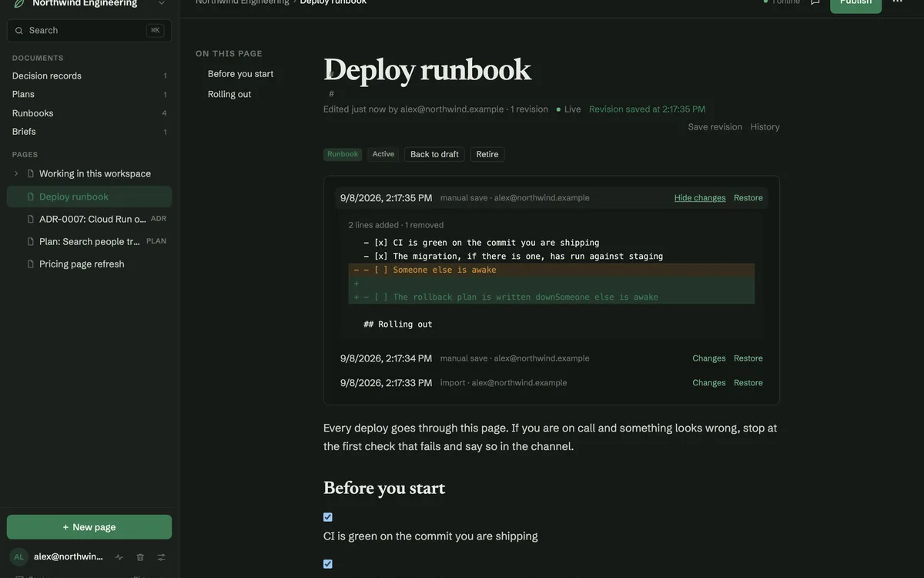Open Decision records documents category

(x=89, y=76)
